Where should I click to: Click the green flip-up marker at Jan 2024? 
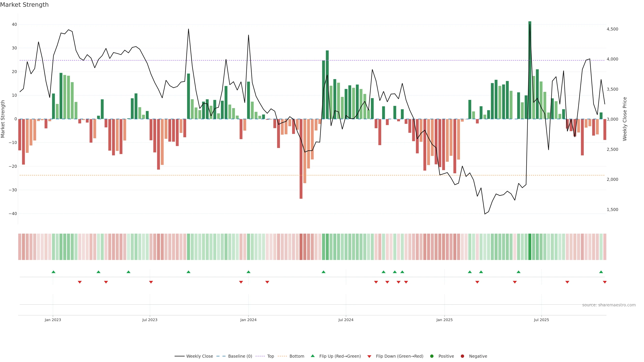[248, 272]
